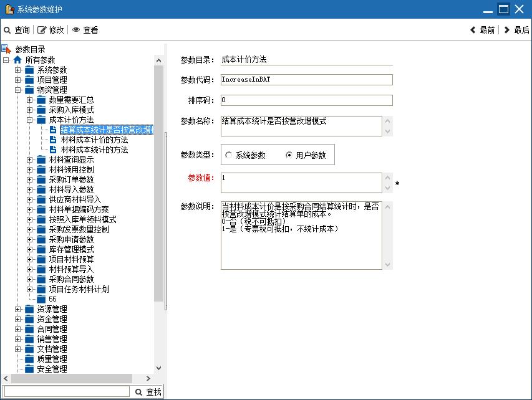This screenshot has height=400, width=532.
Task: Expand the 项目管理 tree node
Action: coord(18,80)
